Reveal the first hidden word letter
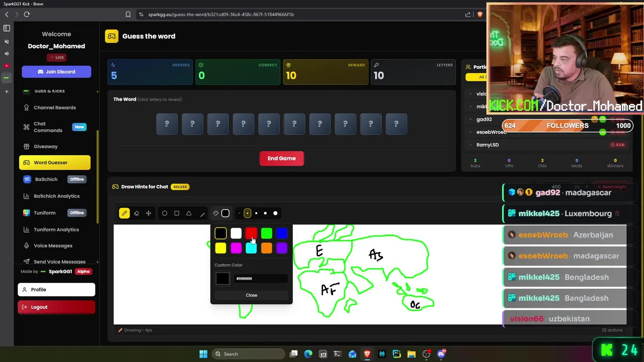The width and height of the screenshot is (644, 362). [x=167, y=124]
